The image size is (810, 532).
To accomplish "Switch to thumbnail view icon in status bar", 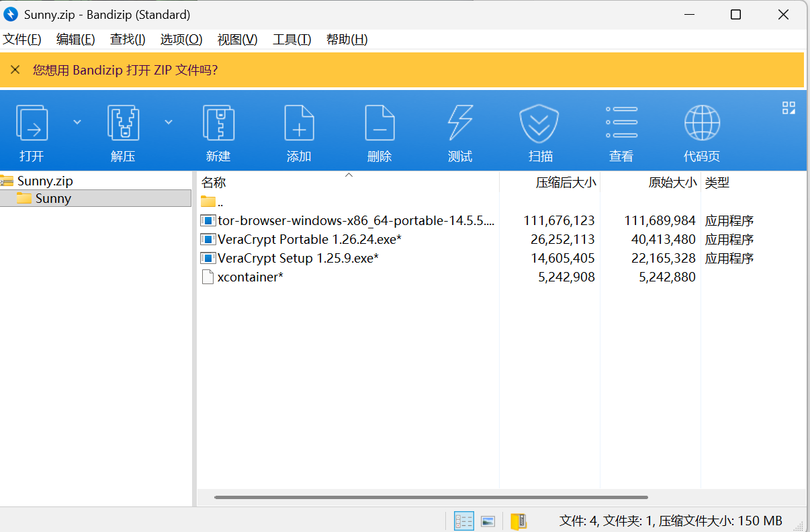I will (488, 521).
